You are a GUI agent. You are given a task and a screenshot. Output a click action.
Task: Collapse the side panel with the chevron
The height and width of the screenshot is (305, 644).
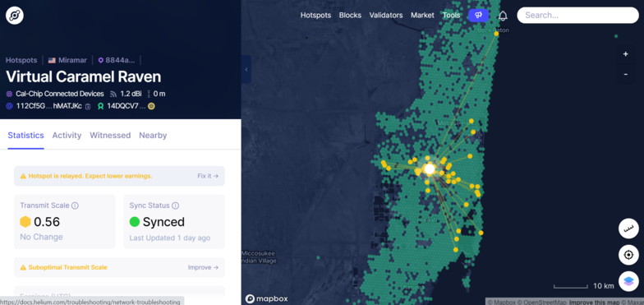tap(246, 69)
